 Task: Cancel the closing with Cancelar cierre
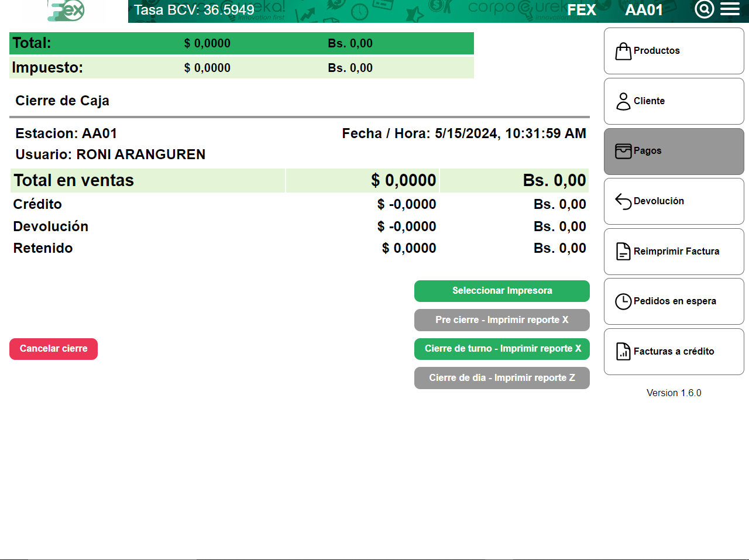53,349
